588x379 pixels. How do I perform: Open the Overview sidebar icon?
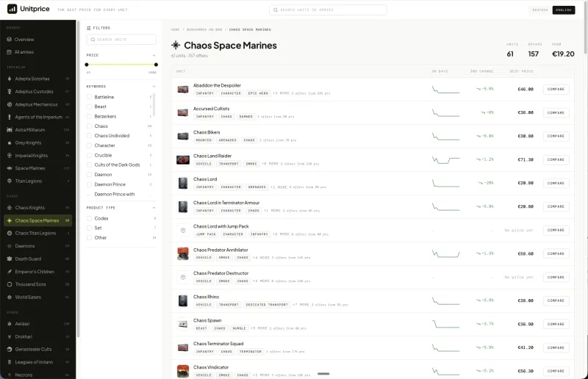point(10,40)
